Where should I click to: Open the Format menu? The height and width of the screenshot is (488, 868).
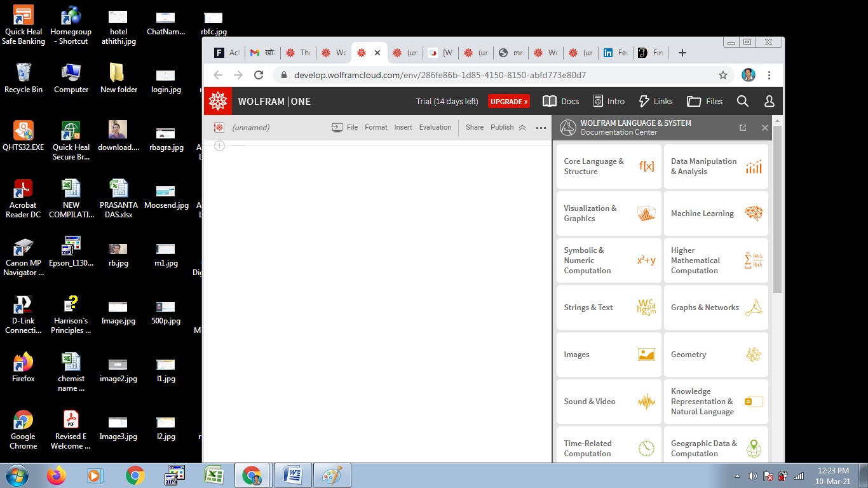376,127
